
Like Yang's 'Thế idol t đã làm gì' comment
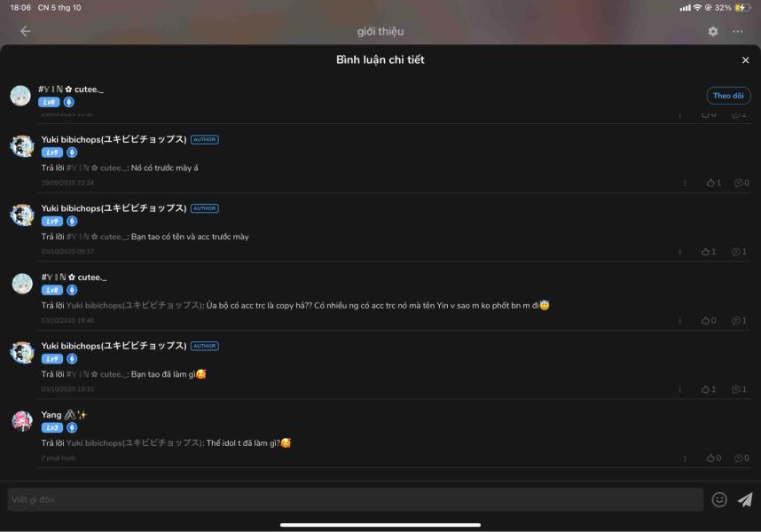coord(713,458)
